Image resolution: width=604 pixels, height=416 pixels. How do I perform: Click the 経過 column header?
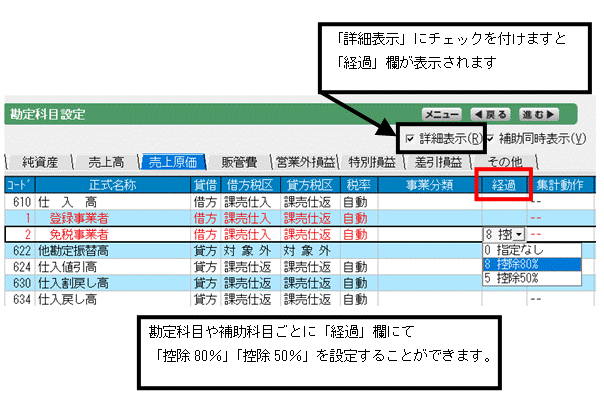pos(504,185)
